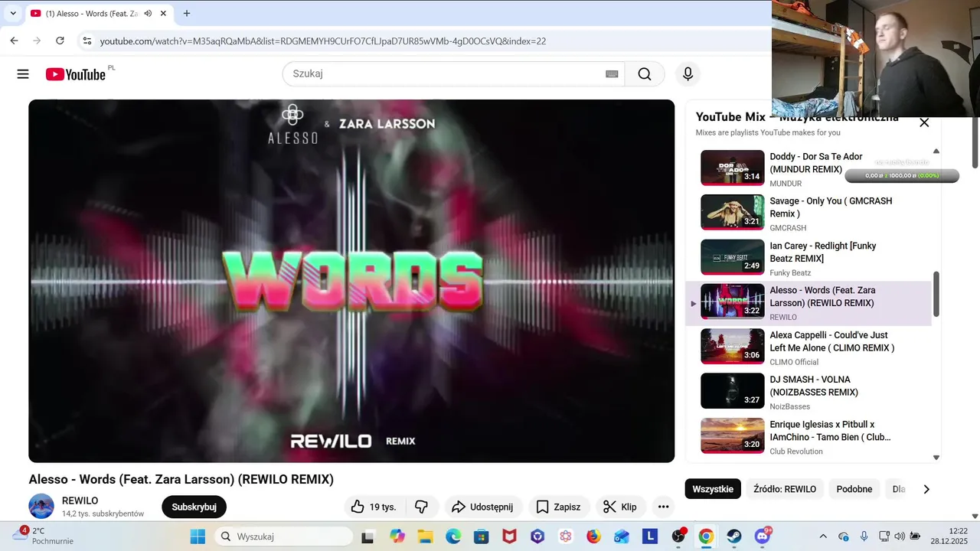Launch Copilot from the taskbar
980x551 pixels.
point(397,536)
